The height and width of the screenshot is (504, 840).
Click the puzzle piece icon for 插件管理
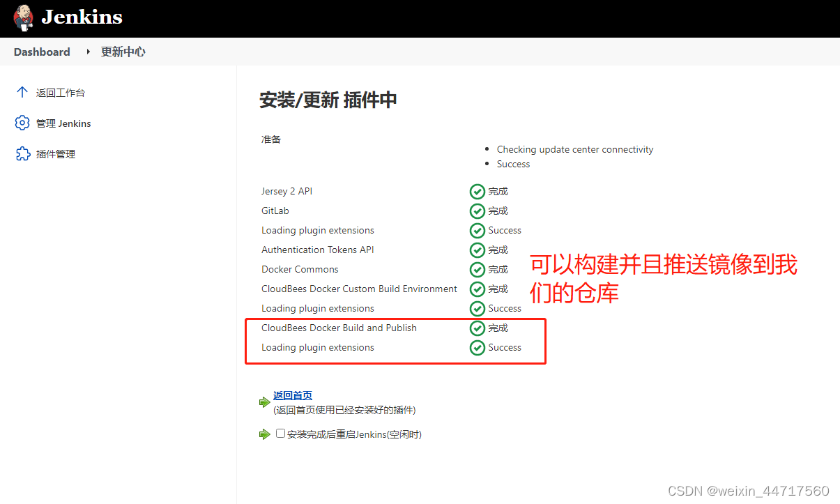click(22, 153)
